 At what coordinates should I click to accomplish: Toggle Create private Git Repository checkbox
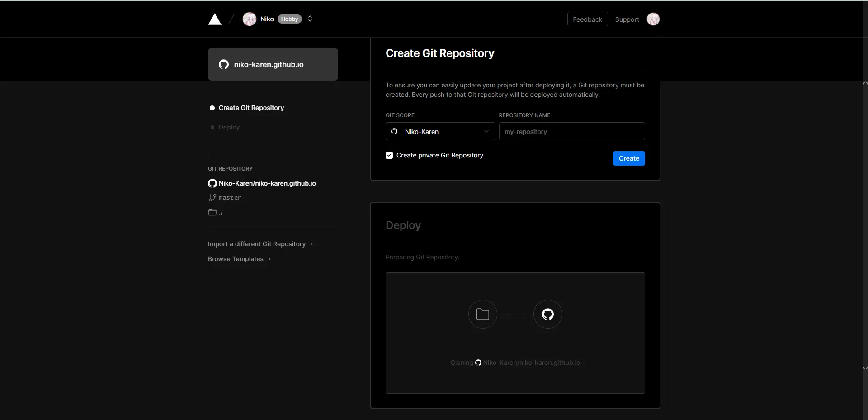pos(389,155)
